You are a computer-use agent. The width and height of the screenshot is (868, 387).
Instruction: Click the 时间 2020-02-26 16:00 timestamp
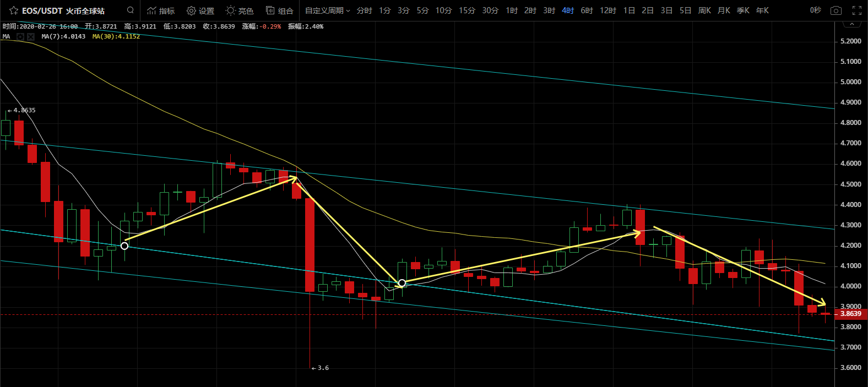pyautogui.click(x=40, y=26)
